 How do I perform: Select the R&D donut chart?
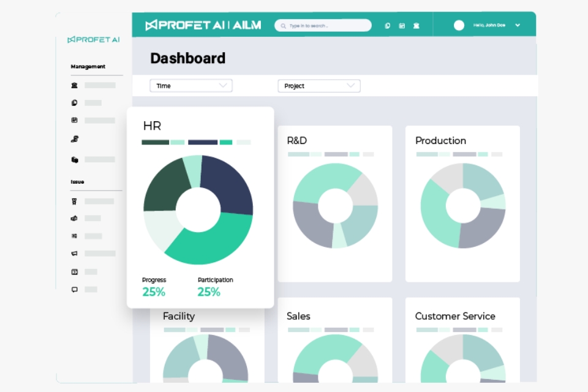pyautogui.click(x=335, y=205)
